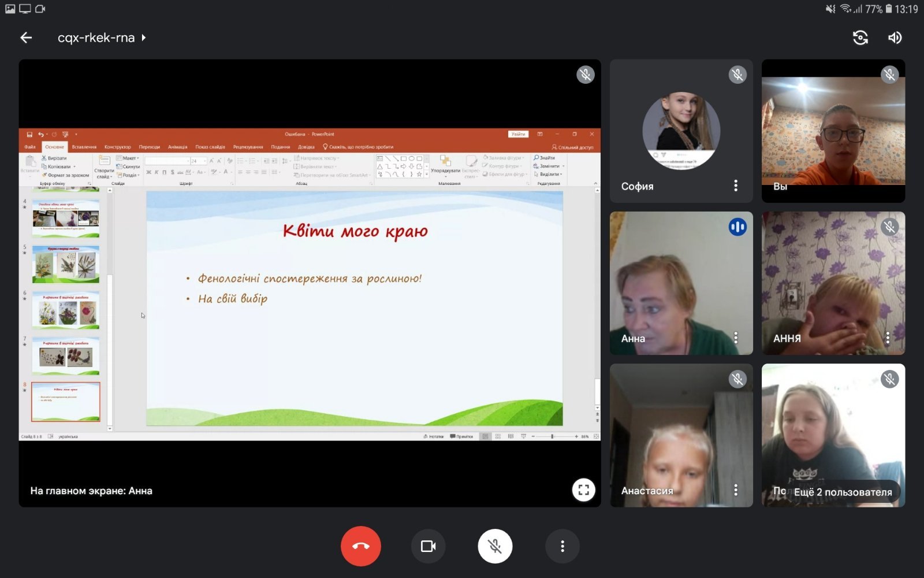
Task: Open the three-dot menu on АННЯ's tile
Action: click(x=888, y=338)
